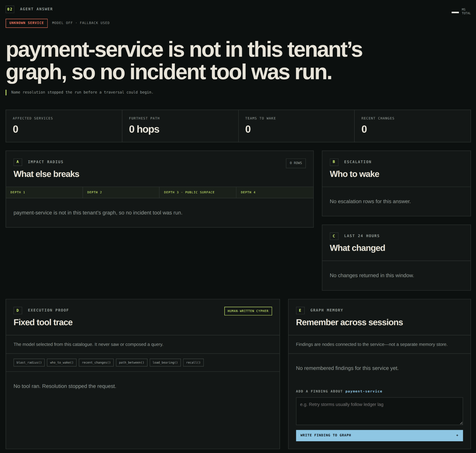Click 'No tool ran. Resolution stopped' text
This screenshot has height=453, width=476.
65,386
